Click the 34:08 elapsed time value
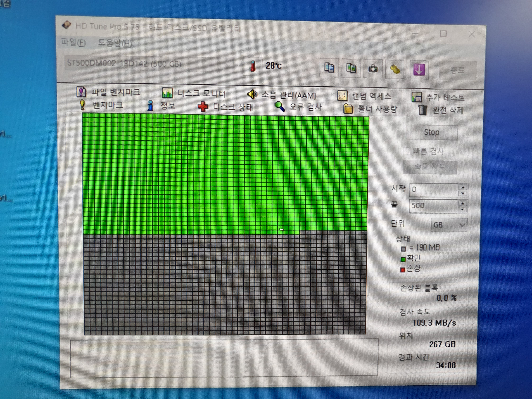Viewport: 532px width, 399px height. (446, 365)
